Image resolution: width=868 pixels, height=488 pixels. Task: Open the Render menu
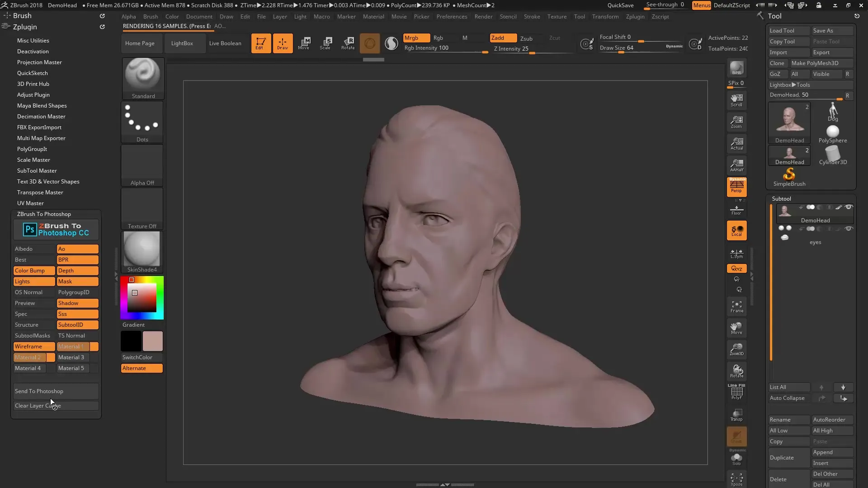[483, 17]
